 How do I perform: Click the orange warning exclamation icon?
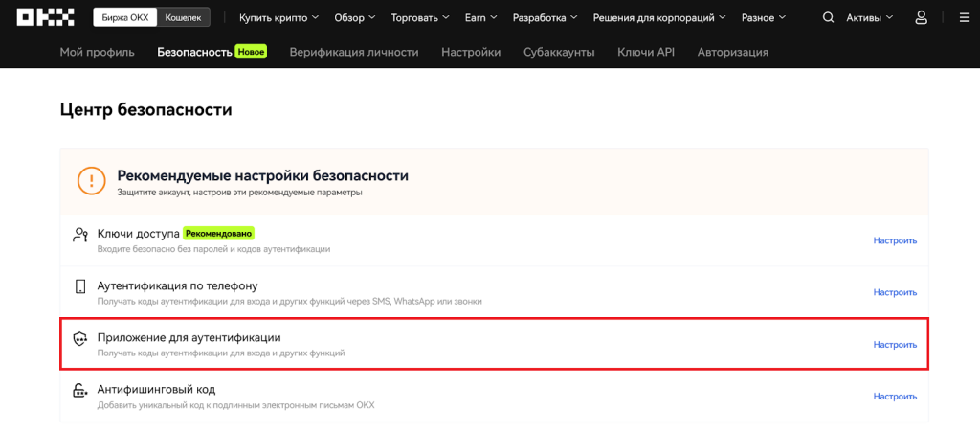point(92,179)
